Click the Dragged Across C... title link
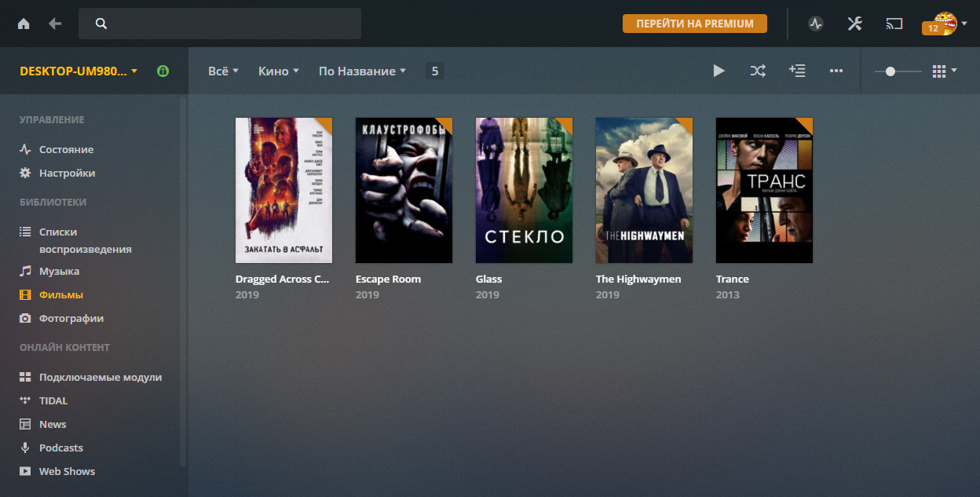Screen dimensions: 980x497 (283, 279)
